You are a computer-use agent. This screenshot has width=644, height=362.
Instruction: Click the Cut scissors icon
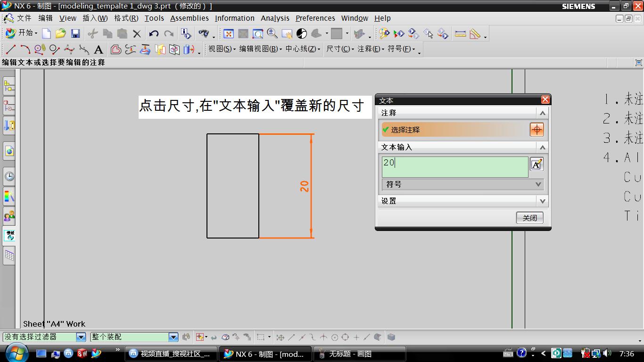93,33
